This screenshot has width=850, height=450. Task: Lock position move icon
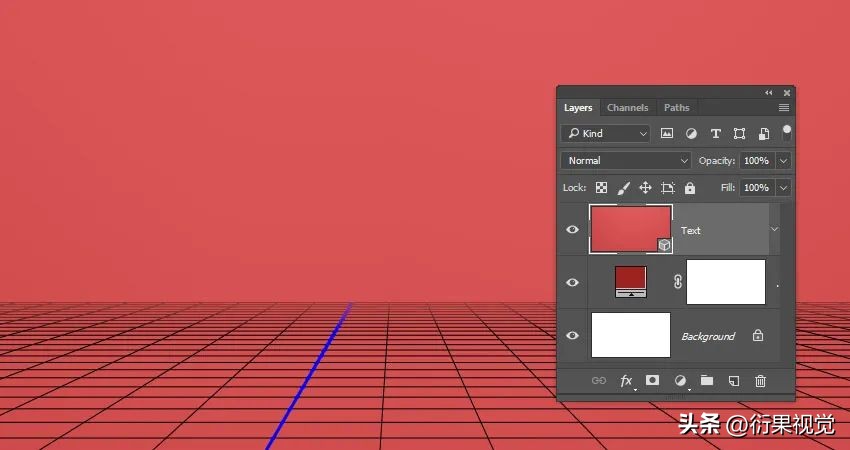click(645, 188)
